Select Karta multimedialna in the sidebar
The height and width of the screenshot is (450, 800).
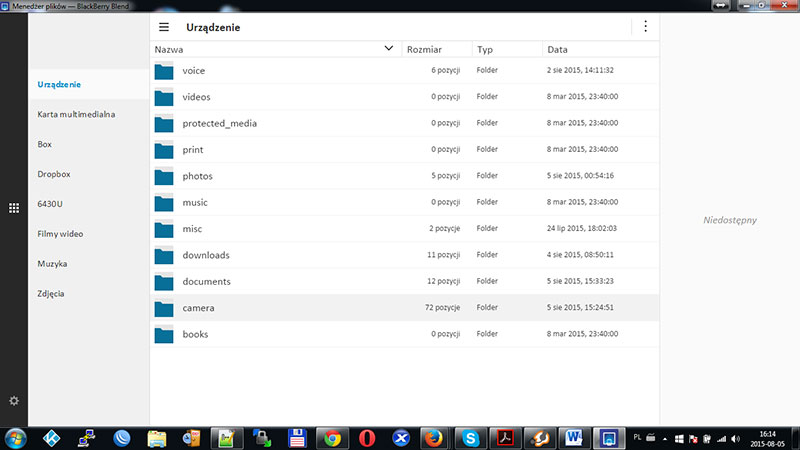pos(76,114)
